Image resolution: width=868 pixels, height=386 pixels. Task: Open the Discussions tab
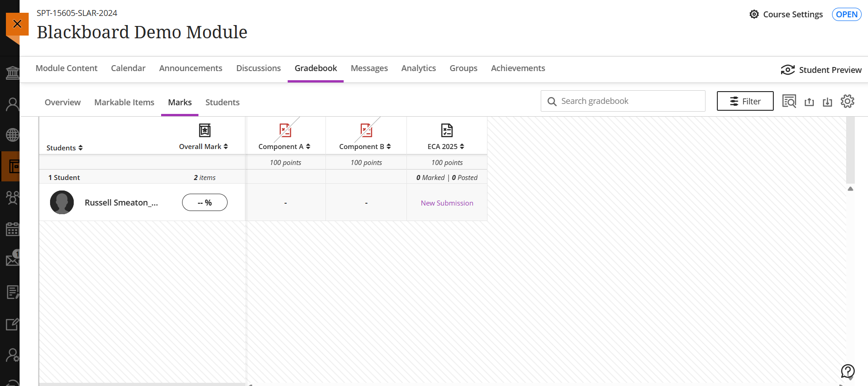pyautogui.click(x=259, y=68)
